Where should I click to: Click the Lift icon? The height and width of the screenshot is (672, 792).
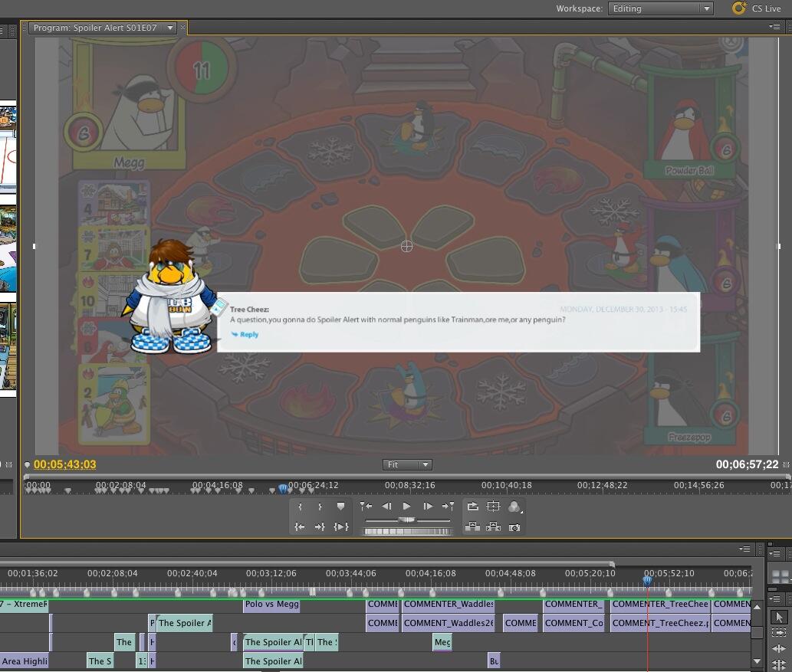pos(473,527)
